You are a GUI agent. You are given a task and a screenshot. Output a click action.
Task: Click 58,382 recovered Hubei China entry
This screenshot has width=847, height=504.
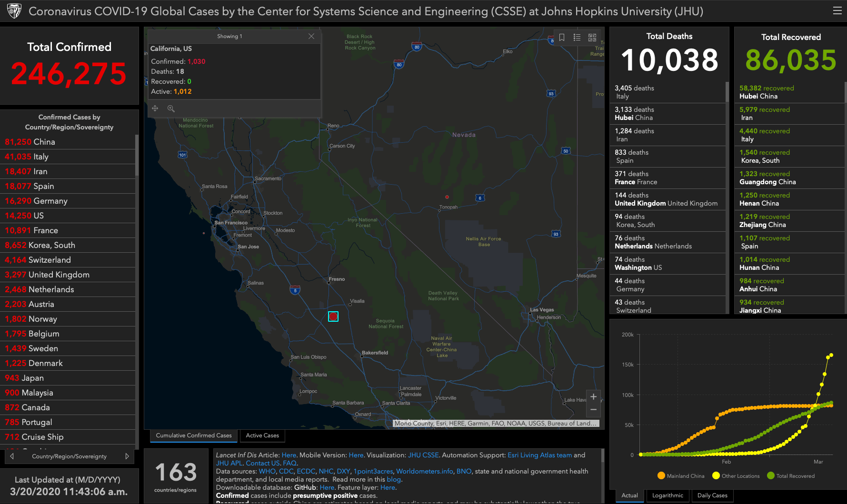coord(790,92)
